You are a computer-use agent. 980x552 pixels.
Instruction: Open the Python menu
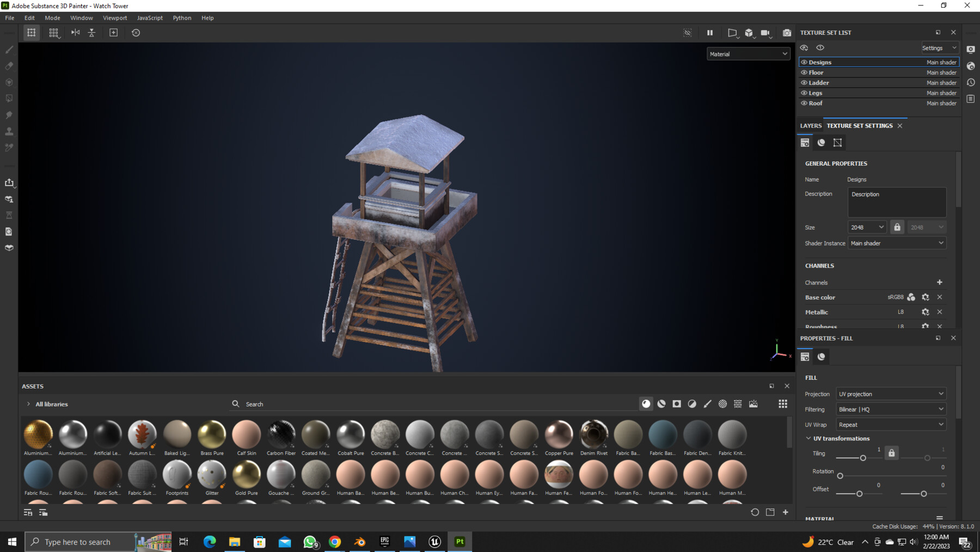(182, 17)
